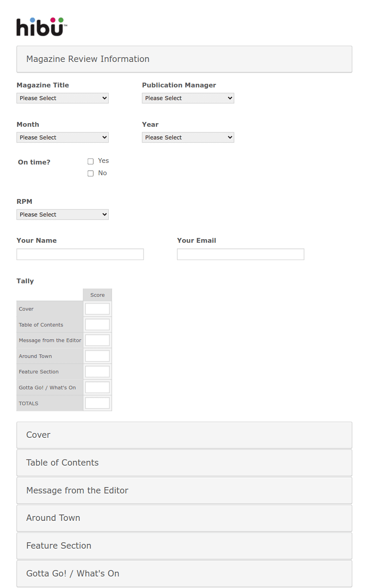Click the Your Name text field

pos(80,254)
